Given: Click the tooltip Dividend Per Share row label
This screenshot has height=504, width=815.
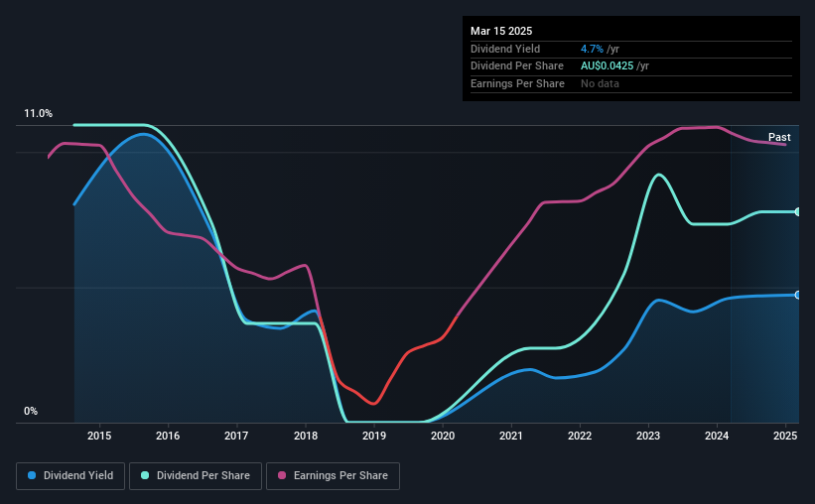Looking at the screenshot, I should [516, 66].
